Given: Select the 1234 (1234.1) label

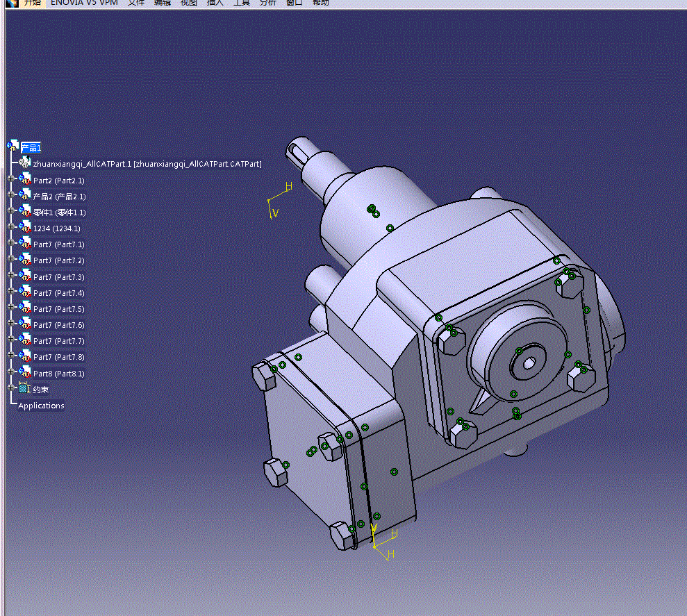Looking at the screenshot, I should [56, 228].
